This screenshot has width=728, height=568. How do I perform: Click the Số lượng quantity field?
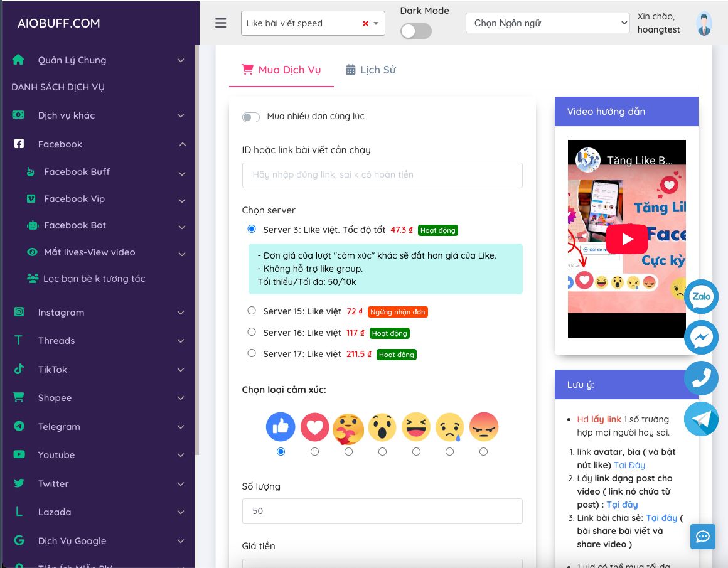point(382,511)
